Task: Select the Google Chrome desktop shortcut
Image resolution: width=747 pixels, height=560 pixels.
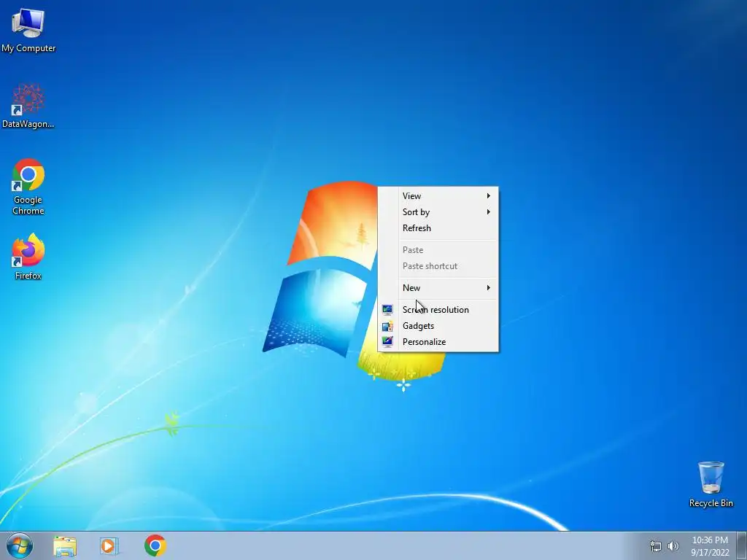Action: click(28, 186)
